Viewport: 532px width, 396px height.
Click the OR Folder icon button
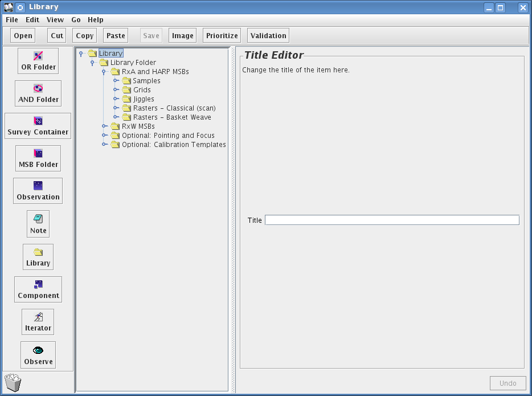tap(38, 61)
